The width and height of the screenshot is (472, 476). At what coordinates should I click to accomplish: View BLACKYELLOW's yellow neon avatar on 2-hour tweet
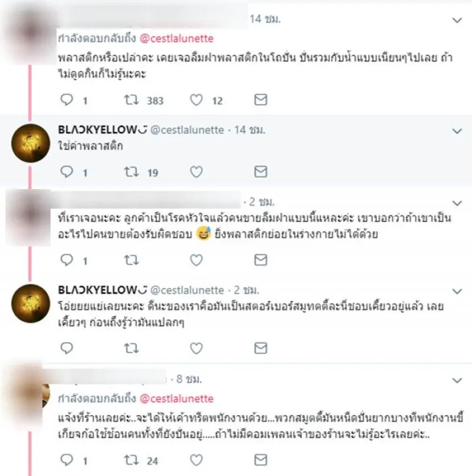pyautogui.click(x=31, y=304)
